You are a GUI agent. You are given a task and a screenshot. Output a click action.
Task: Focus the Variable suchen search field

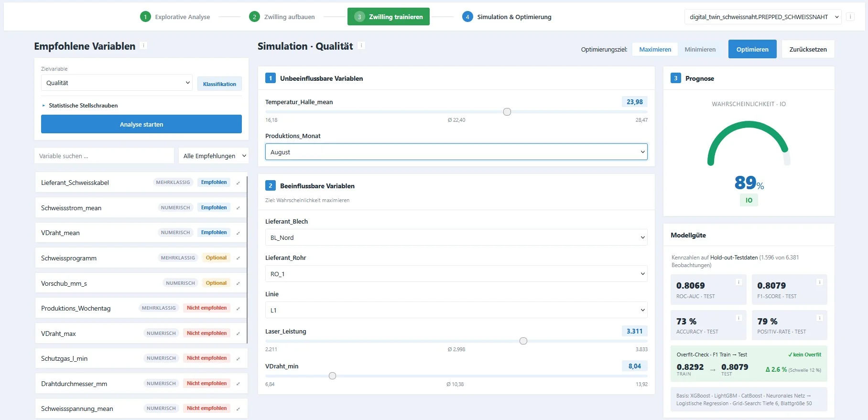click(x=104, y=156)
